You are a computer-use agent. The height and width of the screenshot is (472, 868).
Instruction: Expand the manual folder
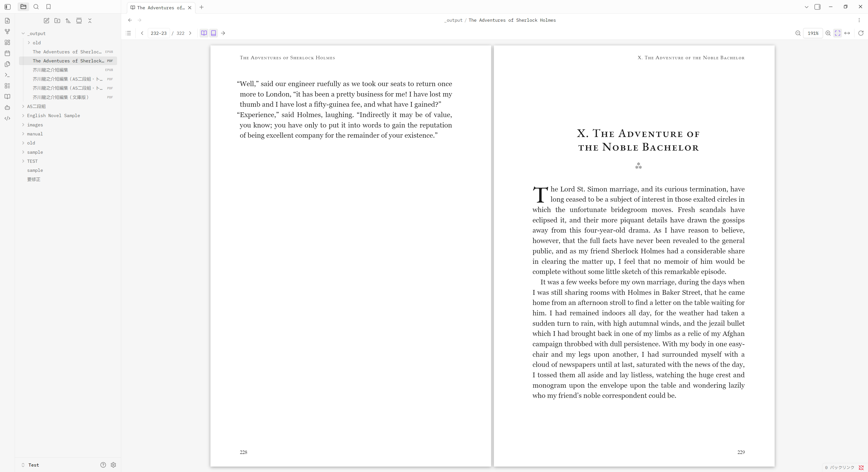(23, 134)
